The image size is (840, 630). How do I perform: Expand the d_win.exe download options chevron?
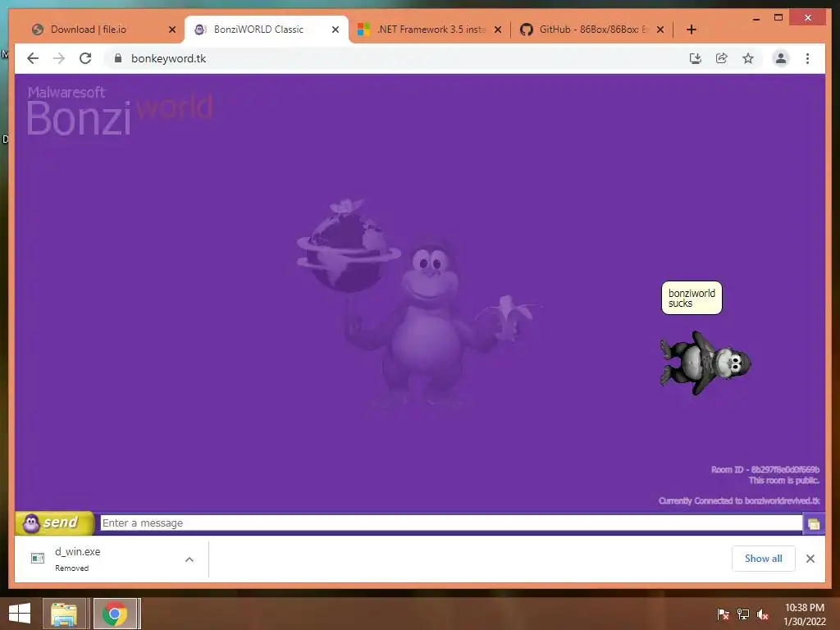point(189,559)
